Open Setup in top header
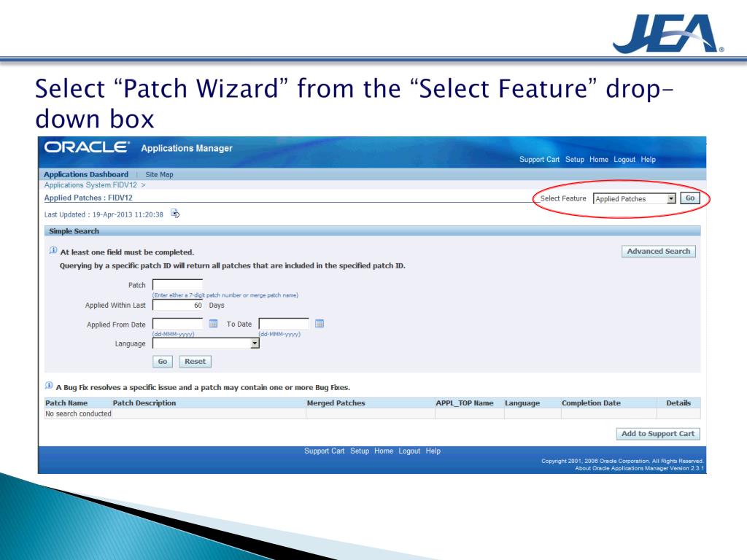This screenshot has height=560, width=747. [575, 160]
